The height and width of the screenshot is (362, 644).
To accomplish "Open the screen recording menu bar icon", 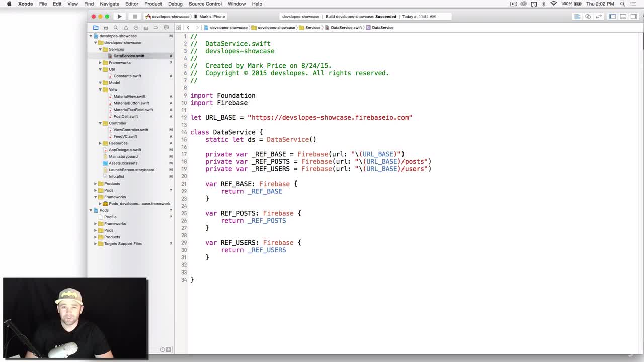I will pyautogui.click(x=513, y=4).
